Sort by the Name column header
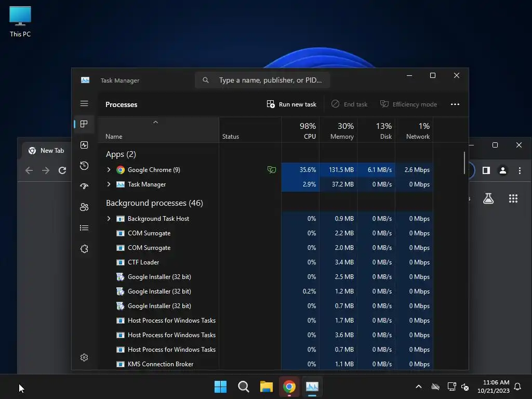 click(x=158, y=130)
